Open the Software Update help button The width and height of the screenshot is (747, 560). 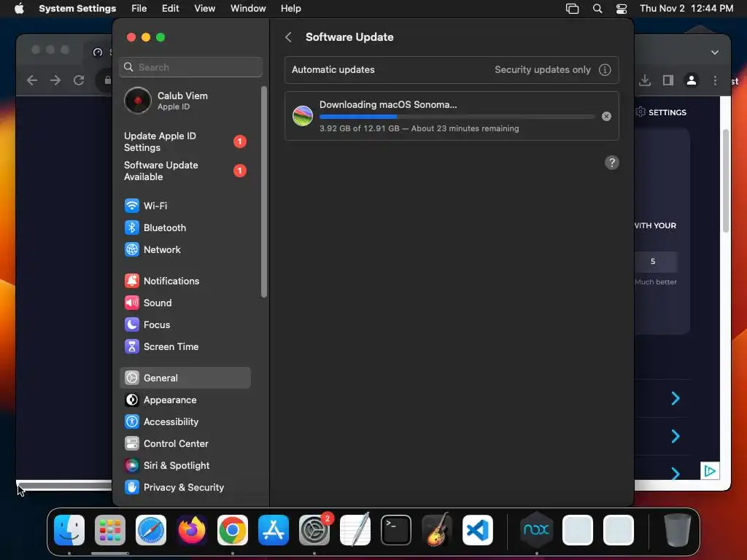tap(612, 163)
